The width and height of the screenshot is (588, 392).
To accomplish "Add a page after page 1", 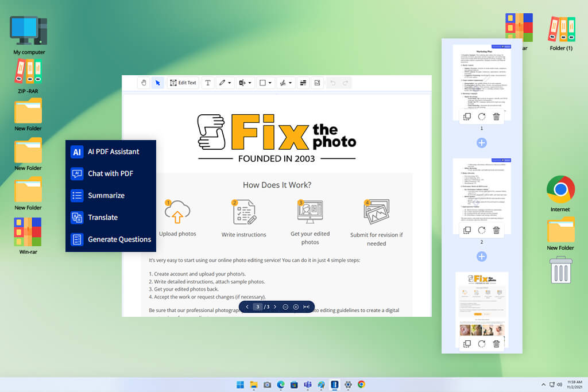I will [482, 143].
